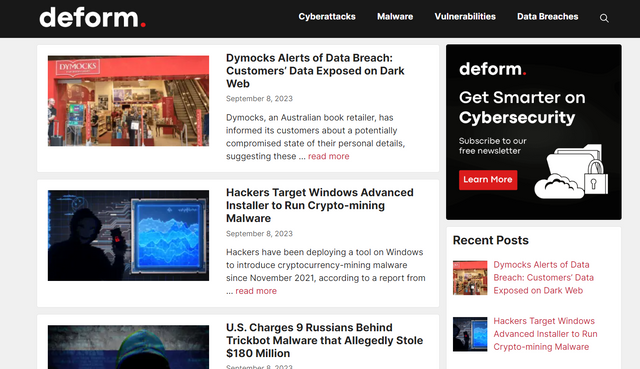The image size is (640, 369).
Task: Click the Learn More newsletter button
Action: tap(488, 180)
